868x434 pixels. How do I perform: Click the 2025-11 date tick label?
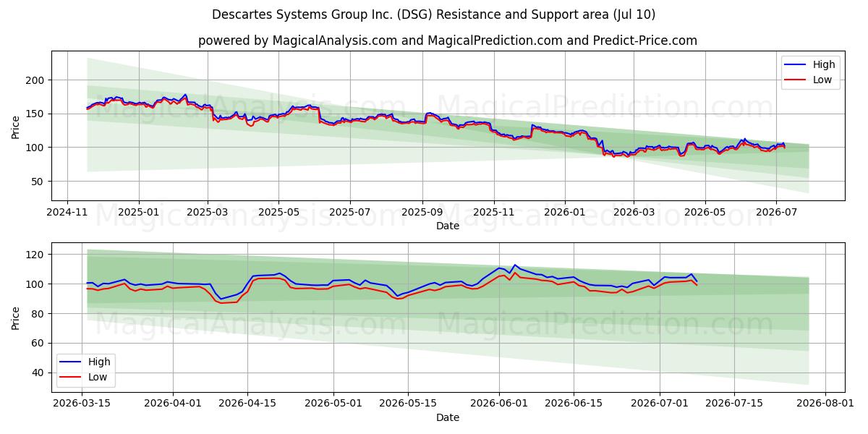494,213
